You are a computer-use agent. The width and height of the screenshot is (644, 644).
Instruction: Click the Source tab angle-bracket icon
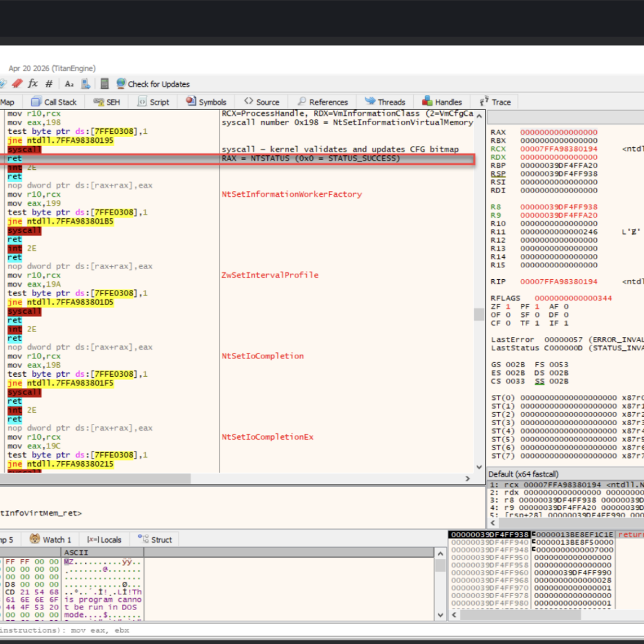(x=248, y=101)
